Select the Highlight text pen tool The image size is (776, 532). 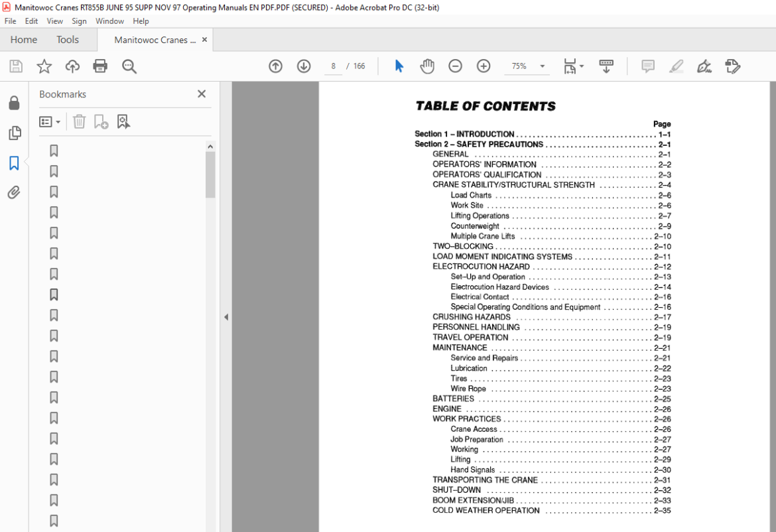[676, 66]
